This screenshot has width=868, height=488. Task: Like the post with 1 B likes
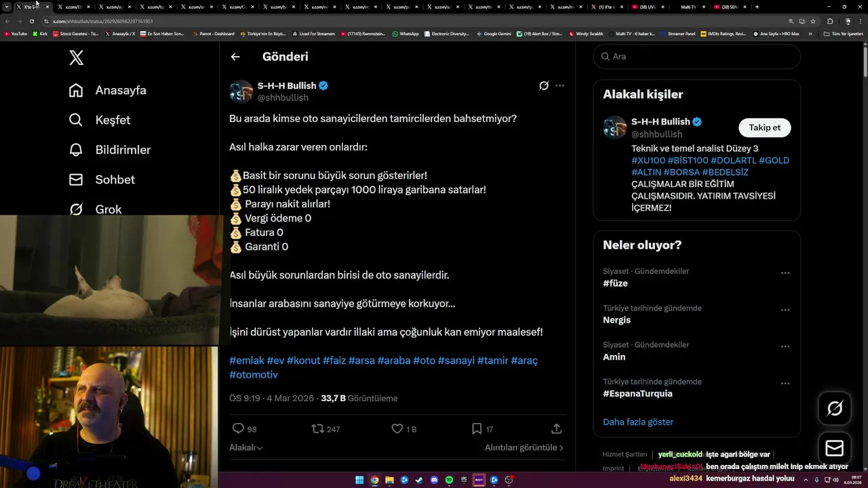point(404,429)
